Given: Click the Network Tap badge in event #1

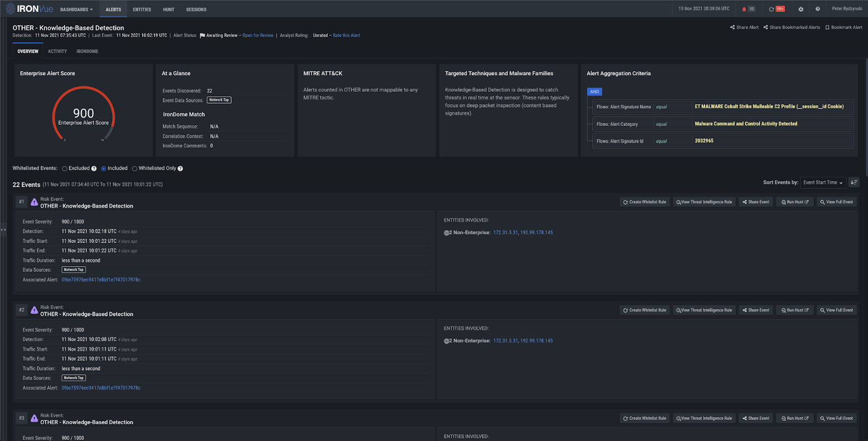Looking at the screenshot, I should pos(74,270).
